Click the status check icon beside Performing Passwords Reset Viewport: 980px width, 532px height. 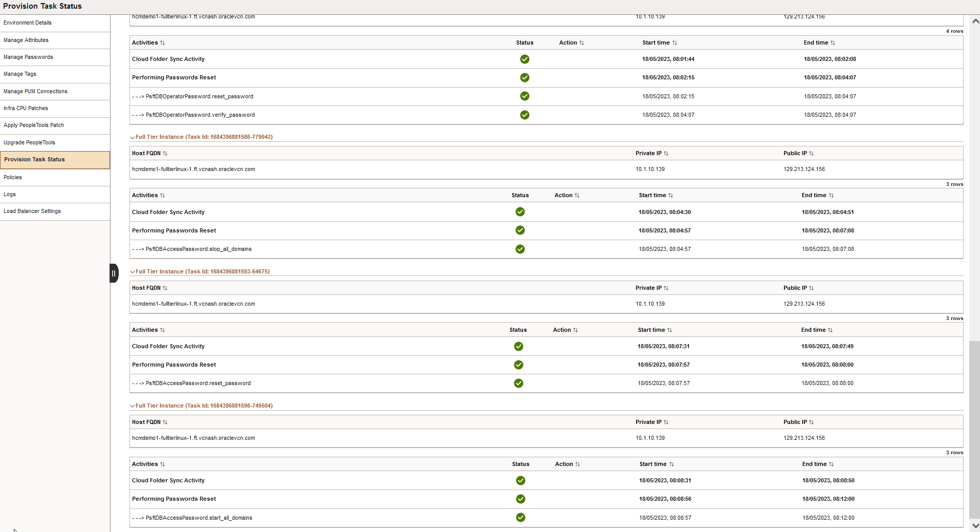coord(525,77)
